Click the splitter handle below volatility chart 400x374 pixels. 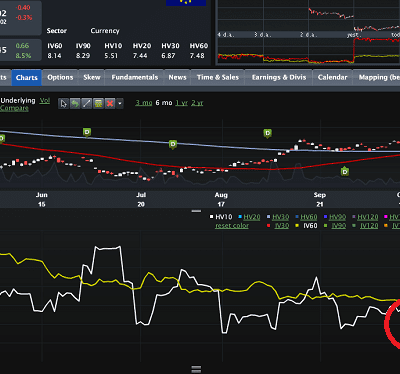pyautogui.click(x=196, y=369)
